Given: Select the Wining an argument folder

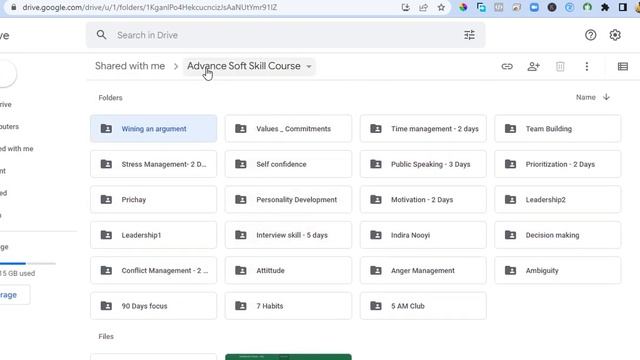Looking at the screenshot, I should pos(153,129).
